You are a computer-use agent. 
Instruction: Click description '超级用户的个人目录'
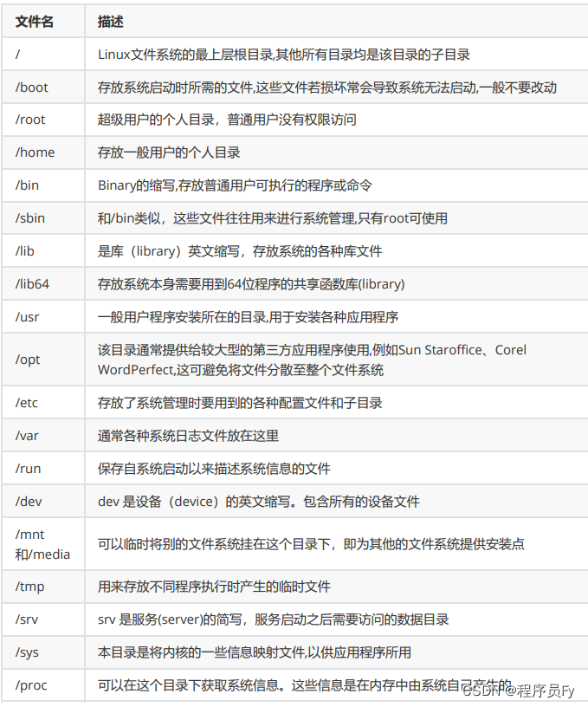coord(227,120)
